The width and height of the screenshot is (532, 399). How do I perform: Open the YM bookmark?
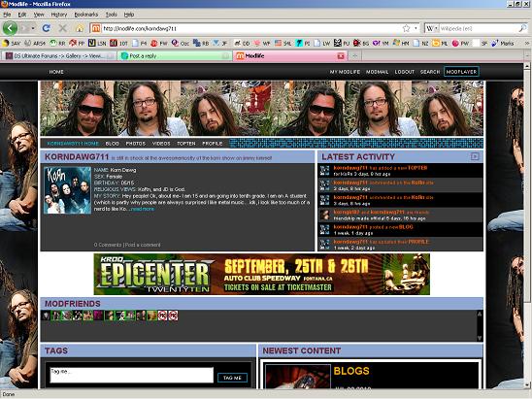pyautogui.click(x=381, y=43)
